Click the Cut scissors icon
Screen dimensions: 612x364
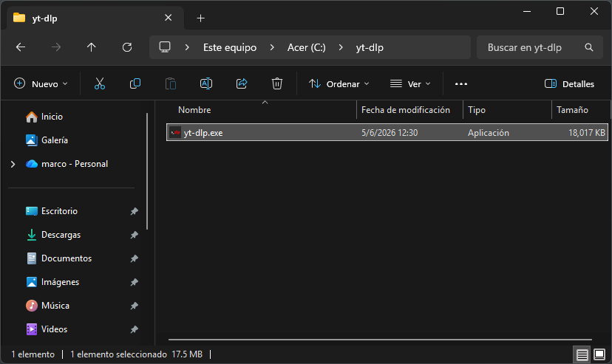pos(100,83)
